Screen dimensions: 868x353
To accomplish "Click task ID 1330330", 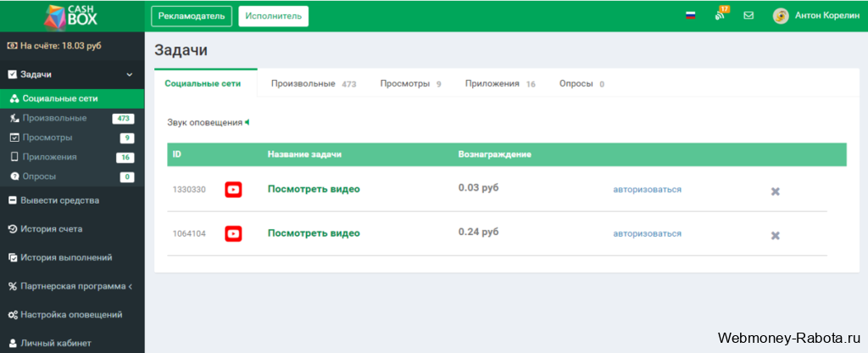I will point(189,189).
